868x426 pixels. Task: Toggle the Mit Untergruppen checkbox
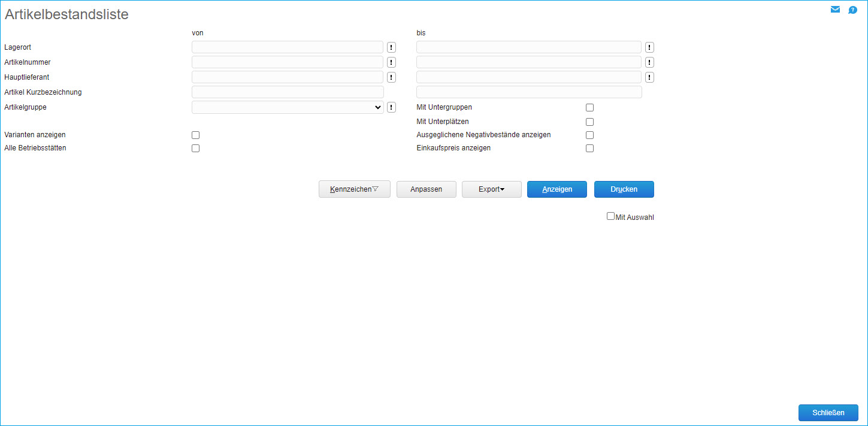589,108
